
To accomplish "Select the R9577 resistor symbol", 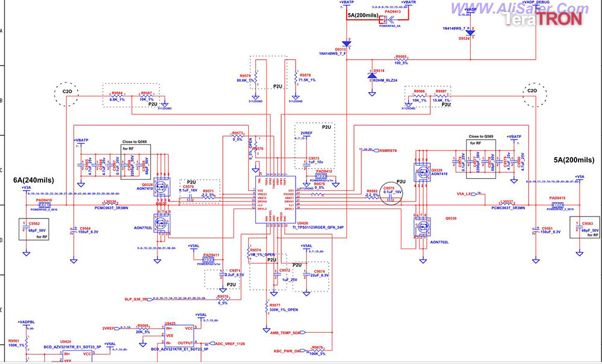I will 267,307.
